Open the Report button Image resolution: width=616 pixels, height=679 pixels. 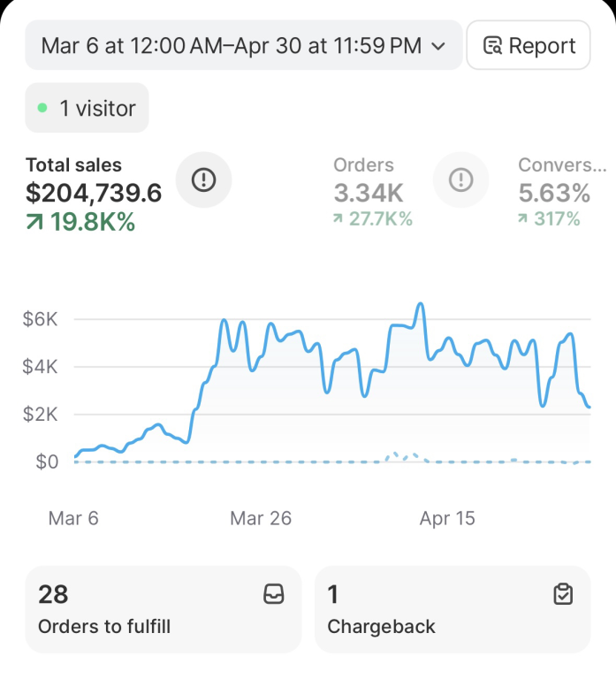coord(529,45)
